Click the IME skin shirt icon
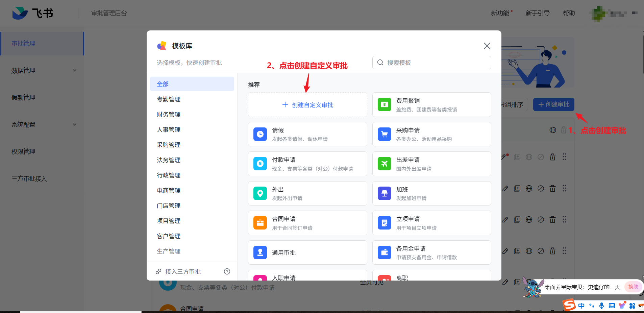The height and width of the screenshot is (313, 644). pyautogui.click(x=622, y=306)
